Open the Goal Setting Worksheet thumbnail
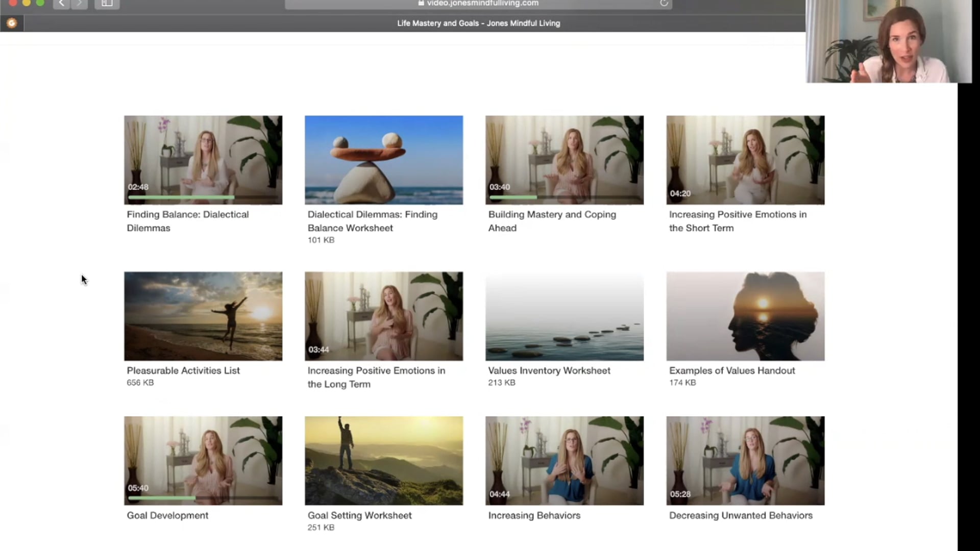 click(383, 460)
